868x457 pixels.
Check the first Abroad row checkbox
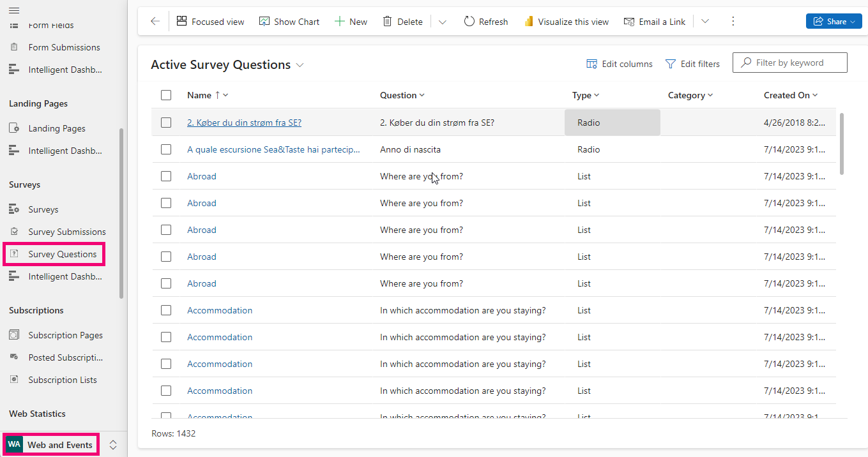coord(166,176)
